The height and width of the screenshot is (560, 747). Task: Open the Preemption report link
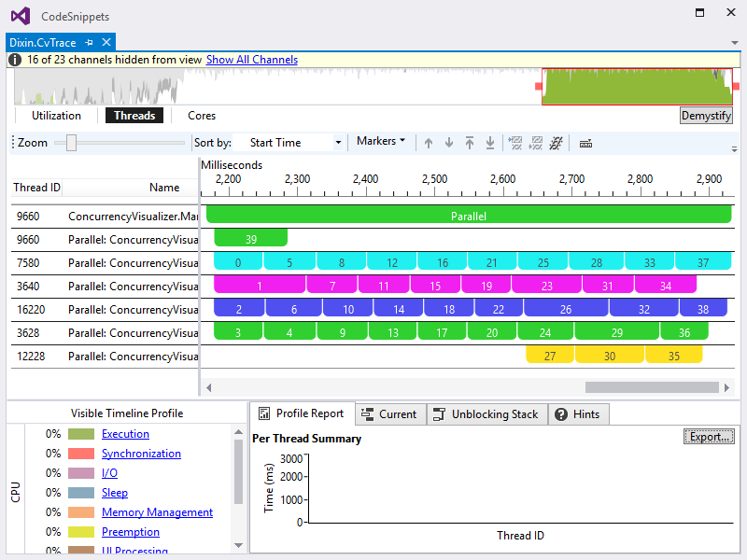point(131,531)
